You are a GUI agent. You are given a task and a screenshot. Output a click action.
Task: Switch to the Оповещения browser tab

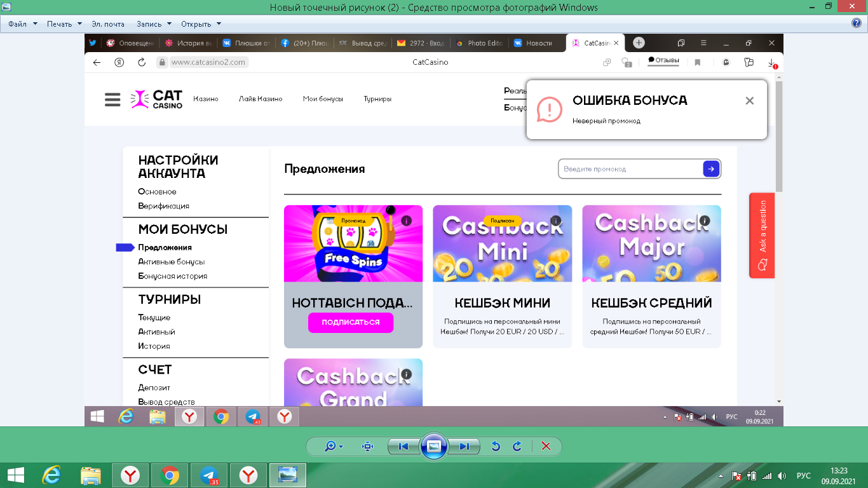[130, 43]
